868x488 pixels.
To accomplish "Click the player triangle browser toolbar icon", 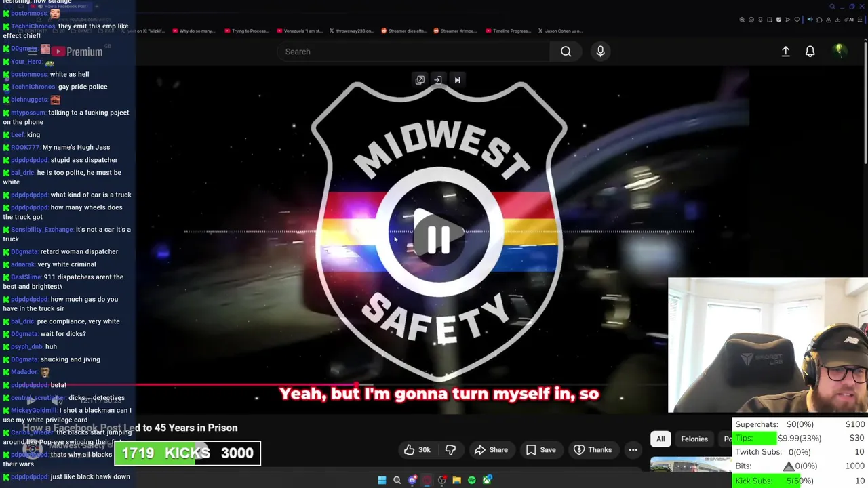I will (787, 20).
